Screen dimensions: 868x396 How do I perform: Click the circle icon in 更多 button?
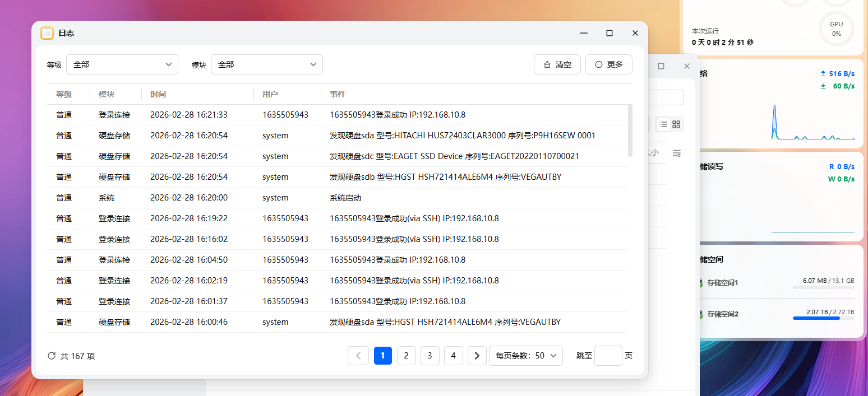click(x=598, y=64)
